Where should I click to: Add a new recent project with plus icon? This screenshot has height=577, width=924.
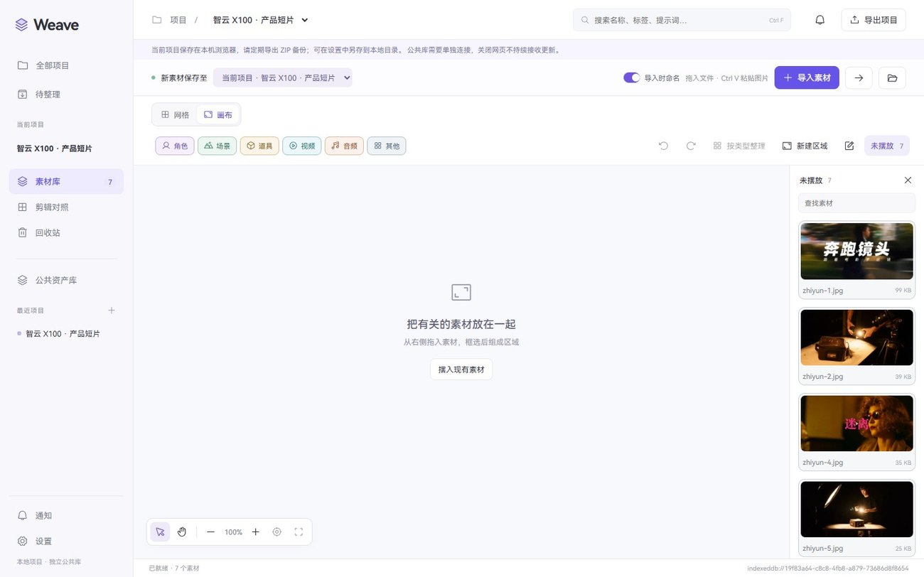112,311
